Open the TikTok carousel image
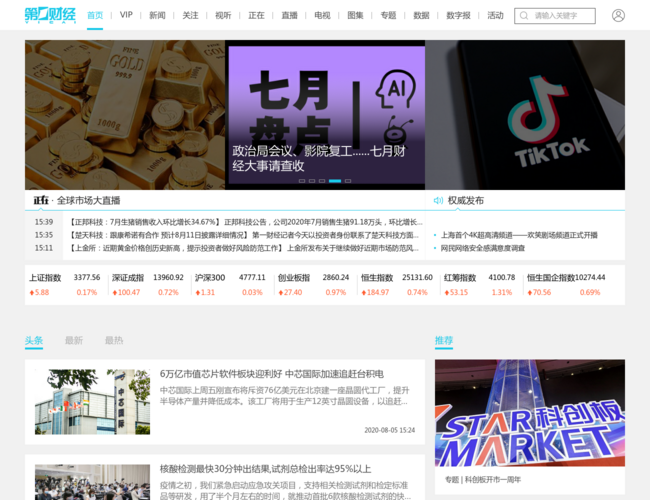Viewport: 650px width, 500px height. point(525,115)
